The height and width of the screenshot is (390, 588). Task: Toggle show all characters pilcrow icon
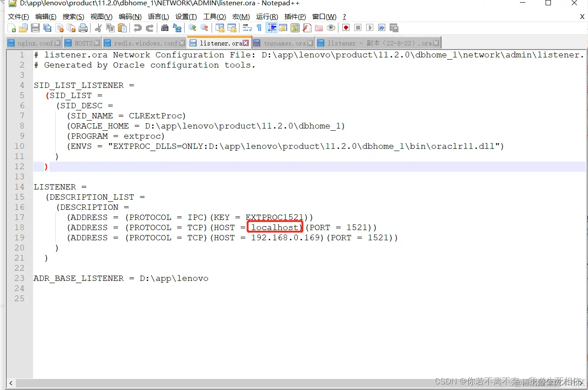pyautogui.click(x=259, y=28)
